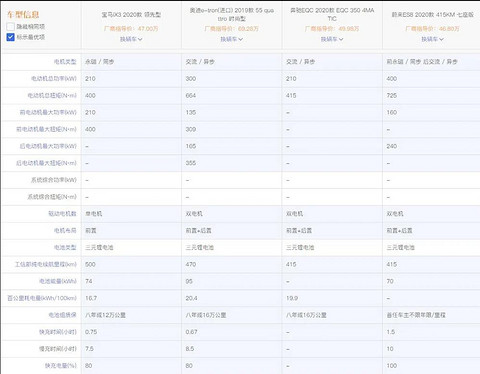This screenshot has height=374, width=480.
Task: Click 前置 motor layout cell for 宝马iX3
Action: [91, 231]
